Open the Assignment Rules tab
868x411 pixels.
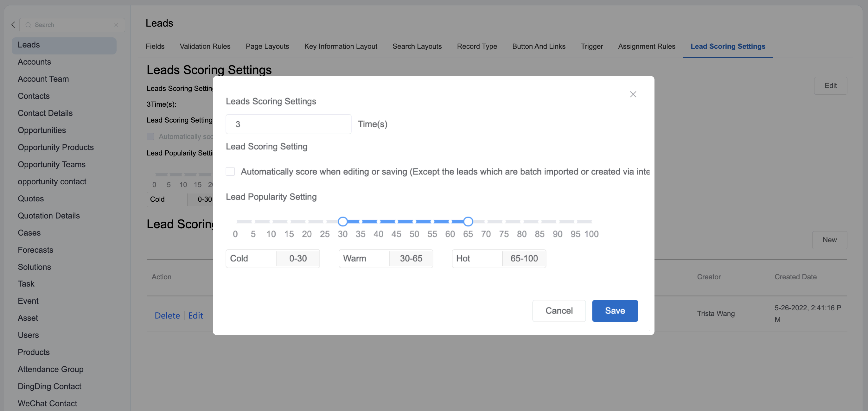[646, 46]
